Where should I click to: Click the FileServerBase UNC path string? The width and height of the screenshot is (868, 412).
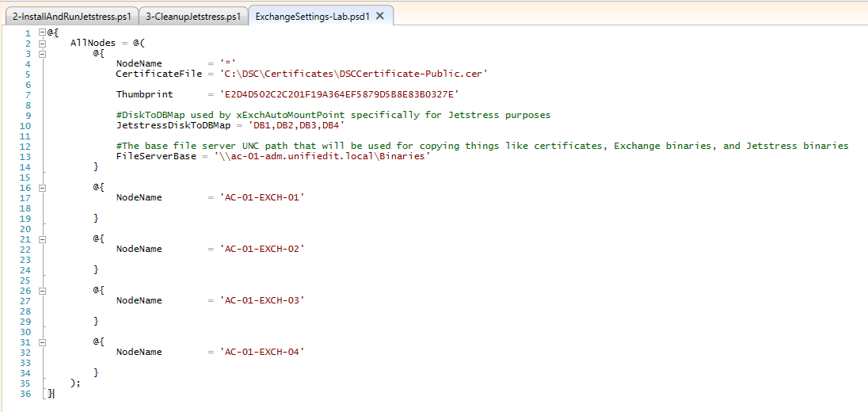[x=324, y=156]
